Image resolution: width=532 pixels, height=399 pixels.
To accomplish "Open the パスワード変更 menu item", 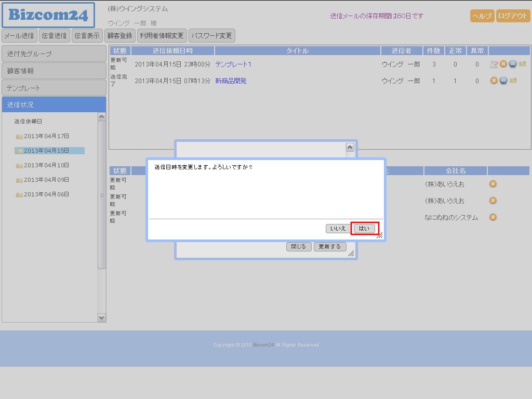I will (x=211, y=36).
